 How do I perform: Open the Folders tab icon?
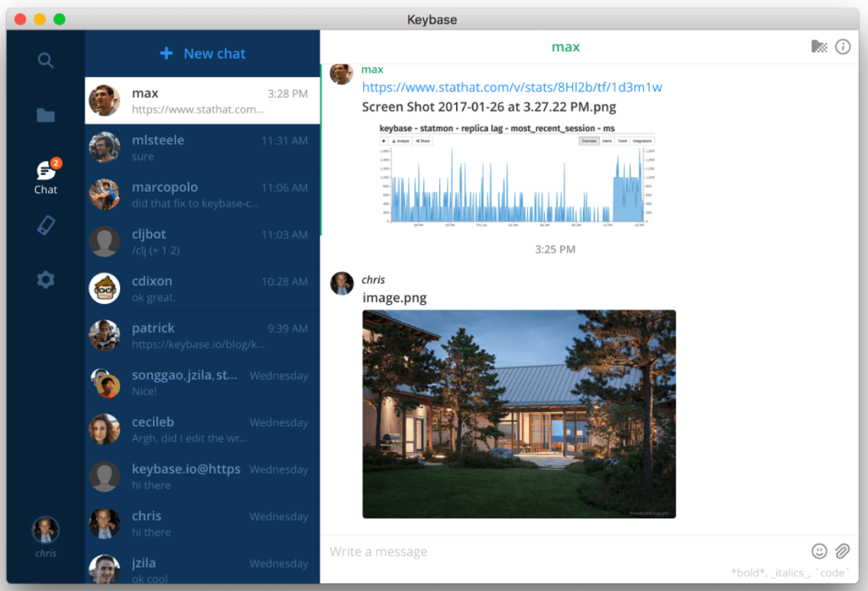(45, 115)
